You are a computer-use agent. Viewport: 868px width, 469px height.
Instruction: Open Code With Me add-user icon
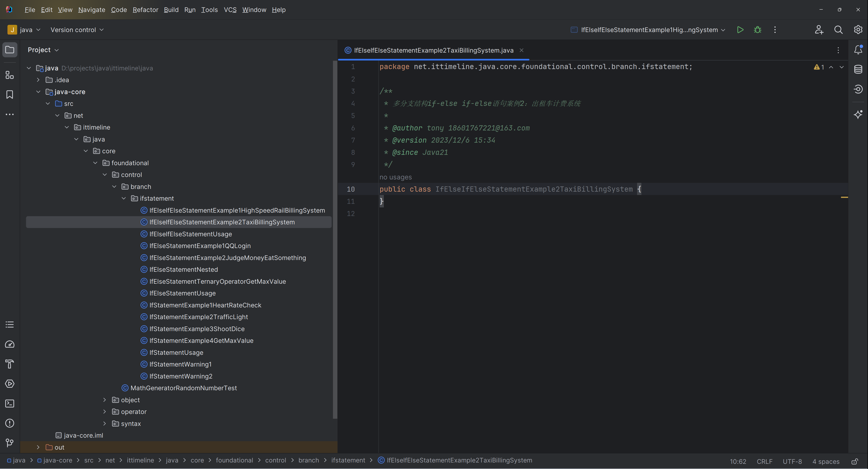pos(819,30)
